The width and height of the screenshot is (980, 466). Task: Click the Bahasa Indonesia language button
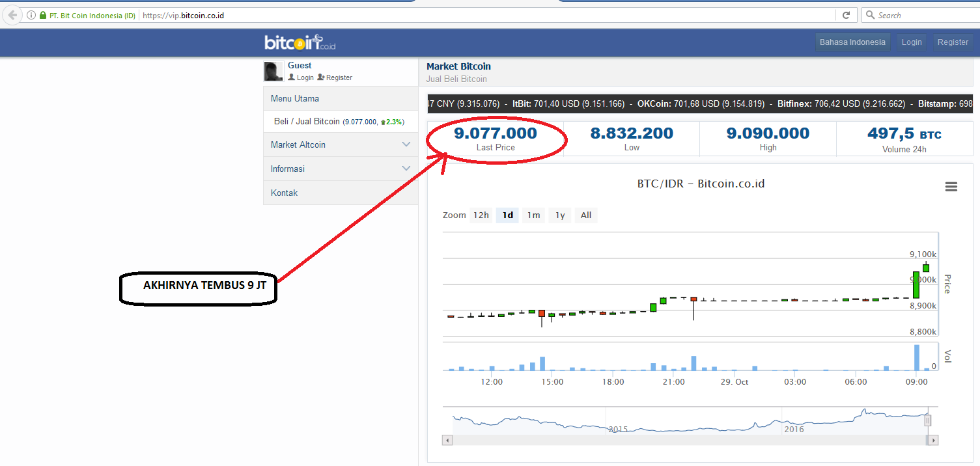pyautogui.click(x=852, y=42)
